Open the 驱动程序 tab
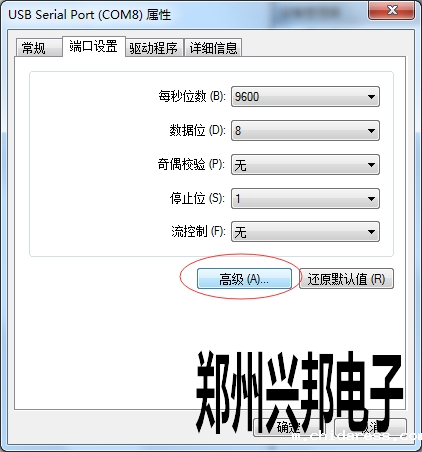 tap(154, 48)
